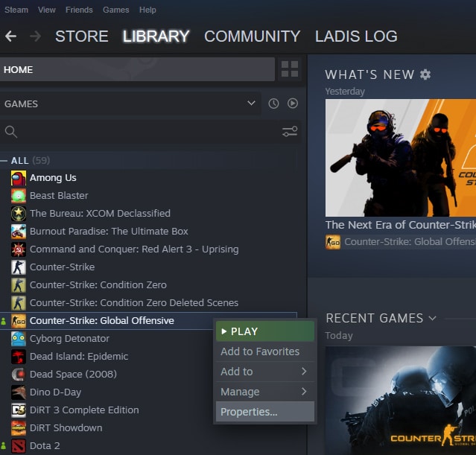Select Among Us game icon
This screenshot has width=476, height=455.
19,178
